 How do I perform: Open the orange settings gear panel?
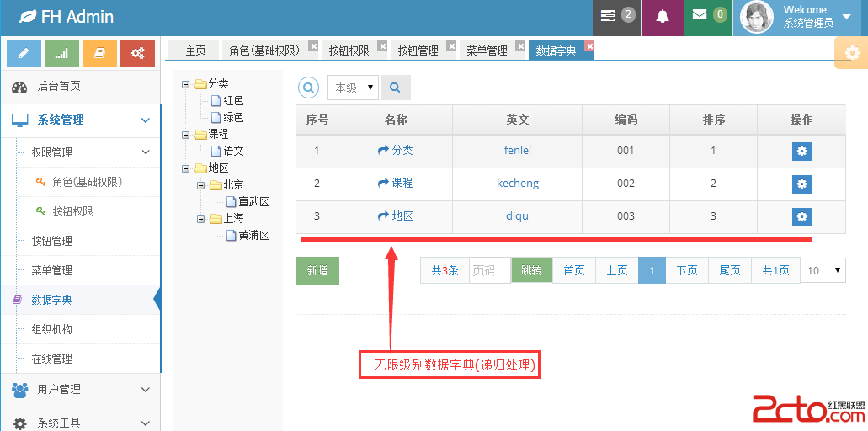tap(852, 53)
